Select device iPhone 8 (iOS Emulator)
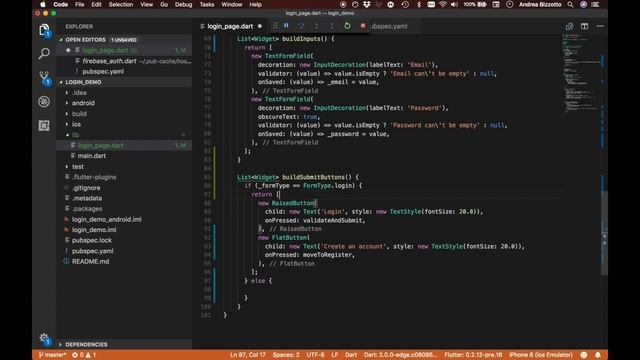Image resolution: width=640 pixels, height=360 pixels. [x=540, y=355]
